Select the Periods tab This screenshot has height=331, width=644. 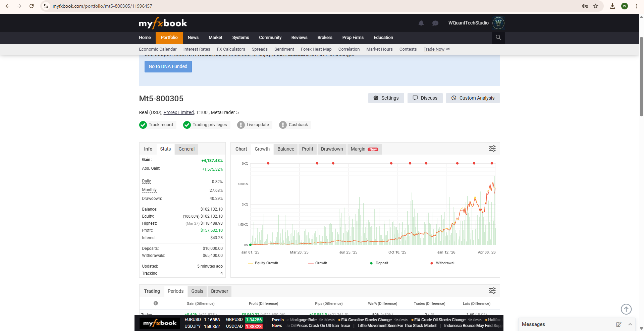176,291
